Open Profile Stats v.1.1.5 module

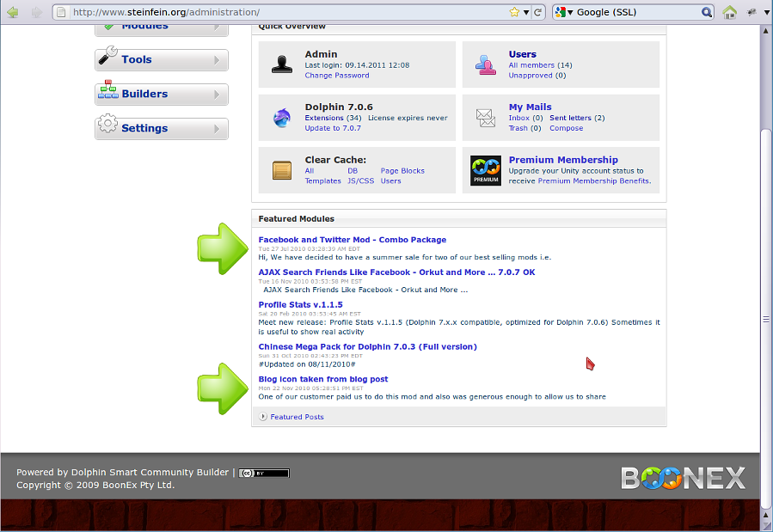[x=301, y=305]
